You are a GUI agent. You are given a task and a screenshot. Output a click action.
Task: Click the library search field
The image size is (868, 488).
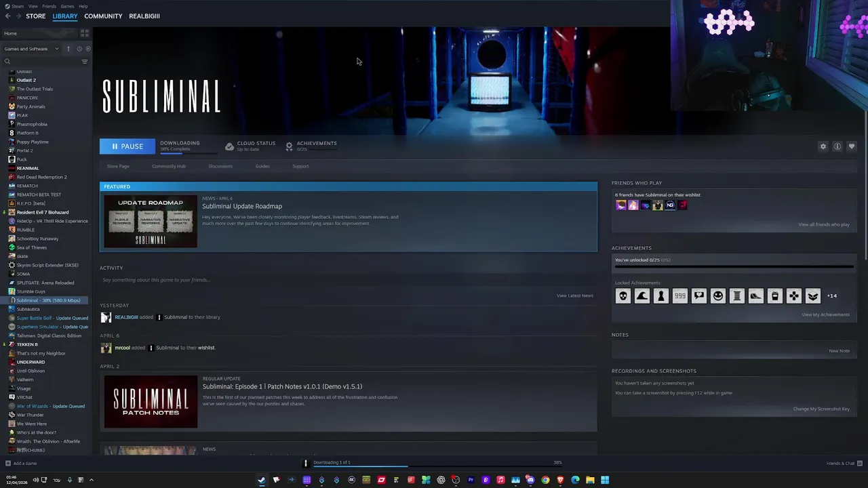tap(41, 62)
